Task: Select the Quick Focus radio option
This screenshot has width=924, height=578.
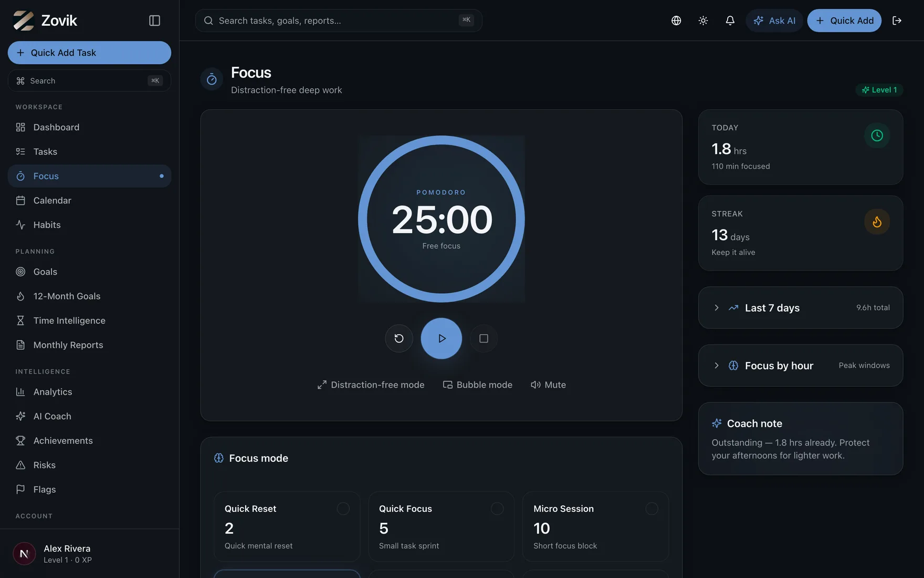Action: click(497, 509)
